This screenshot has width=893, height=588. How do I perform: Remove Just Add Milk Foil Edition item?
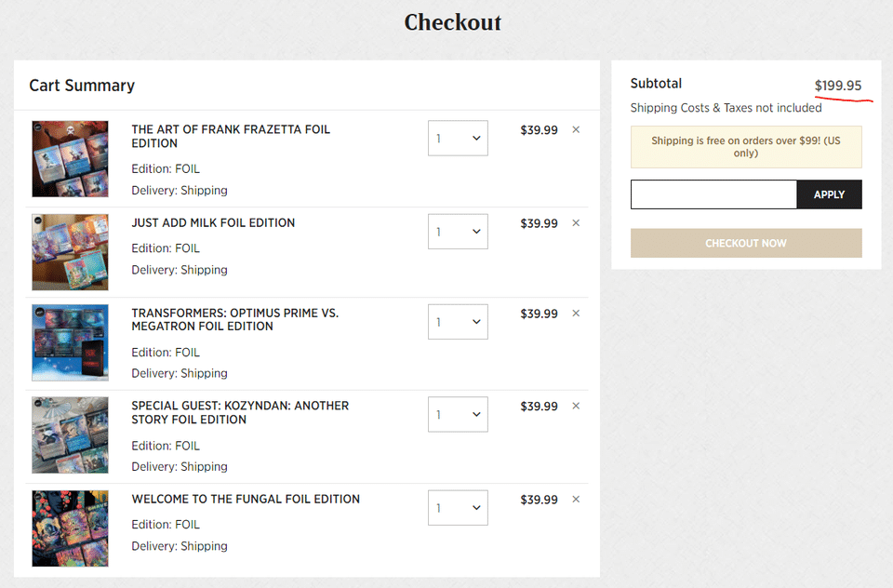(576, 223)
